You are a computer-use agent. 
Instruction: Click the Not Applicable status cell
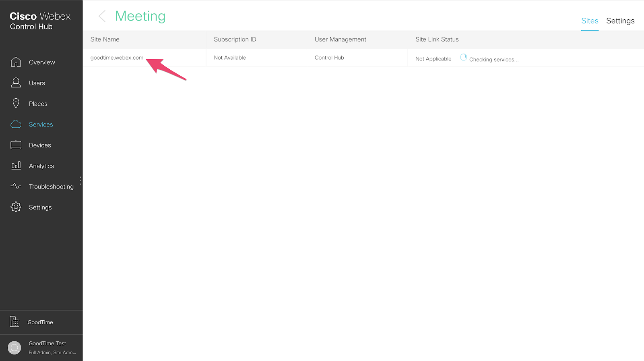pyautogui.click(x=433, y=59)
